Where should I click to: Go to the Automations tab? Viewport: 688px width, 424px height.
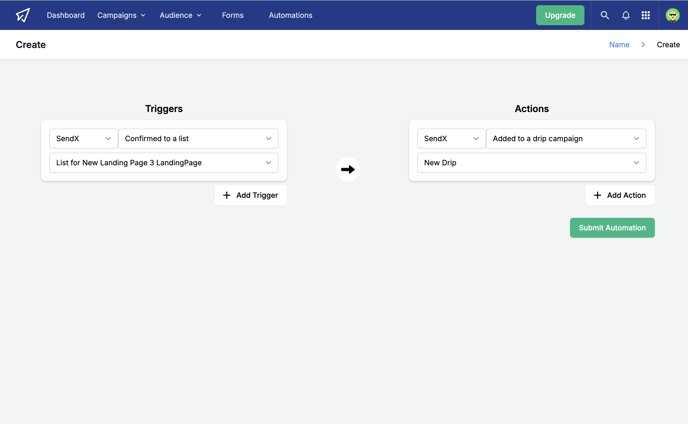coord(290,15)
